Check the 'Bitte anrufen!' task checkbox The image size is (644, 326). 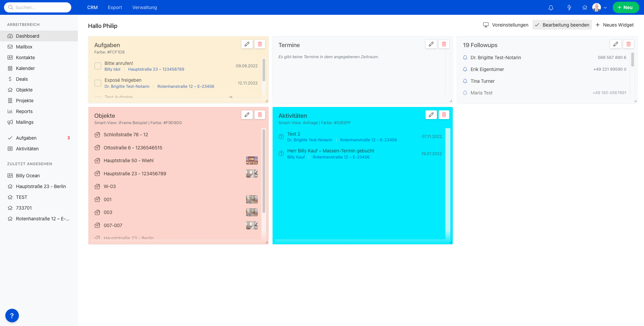click(x=98, y=66)
